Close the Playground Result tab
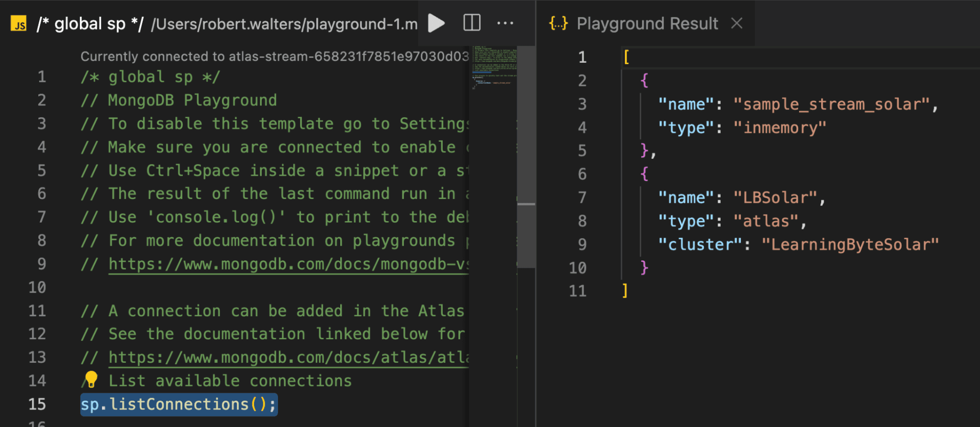 (736, 23)
